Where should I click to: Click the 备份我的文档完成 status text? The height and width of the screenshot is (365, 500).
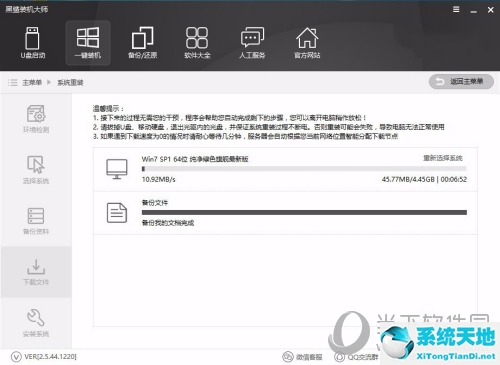point(168,223)
